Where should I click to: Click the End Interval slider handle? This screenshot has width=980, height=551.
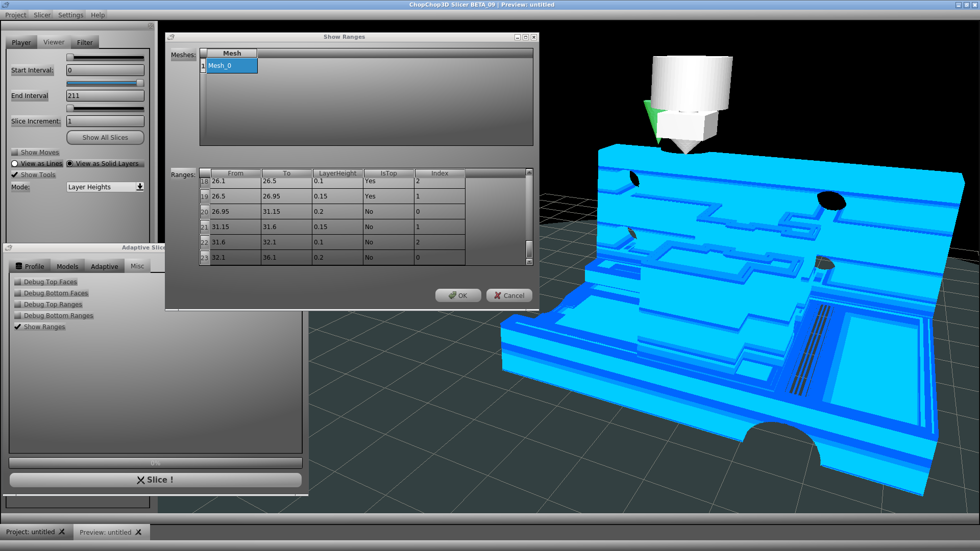coord(140,83)
